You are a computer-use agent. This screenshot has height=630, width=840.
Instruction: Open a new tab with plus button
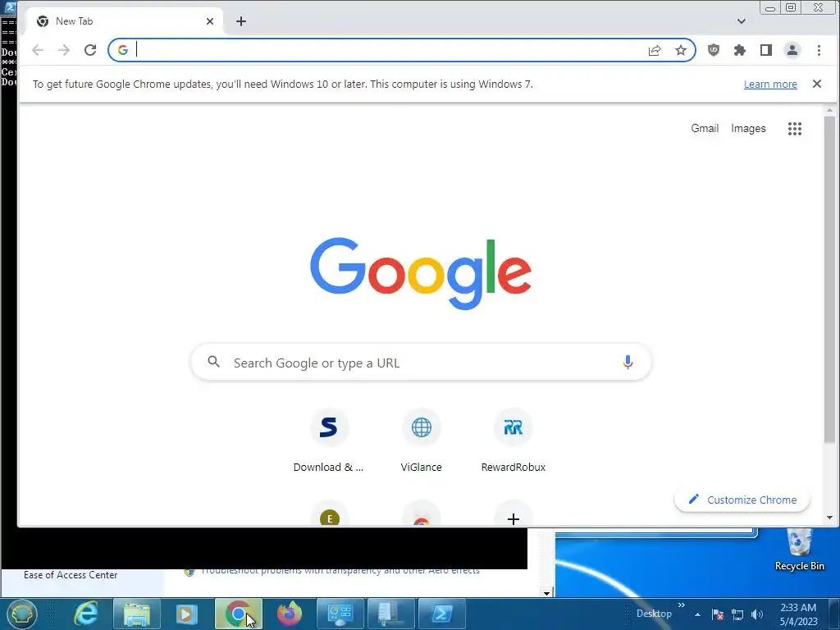pos(241,21)
